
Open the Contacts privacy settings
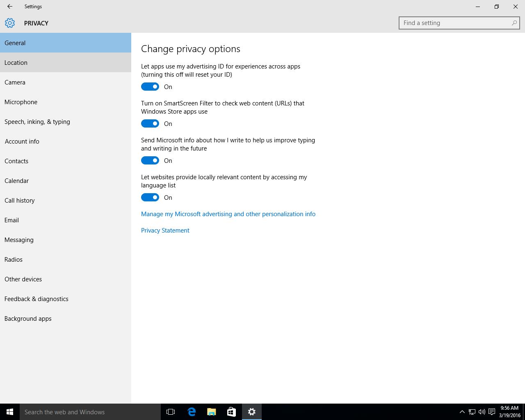pyautogui.click(x=66, y=161)
